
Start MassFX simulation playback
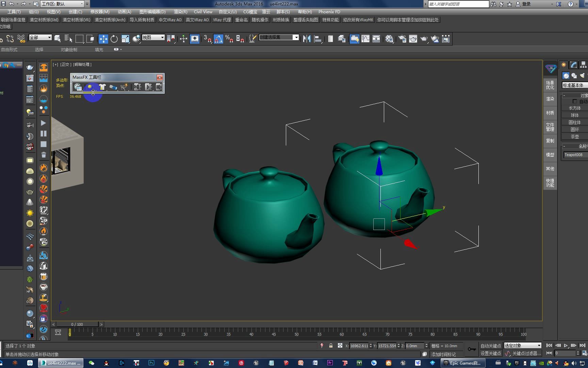click(x=148, y=87)
